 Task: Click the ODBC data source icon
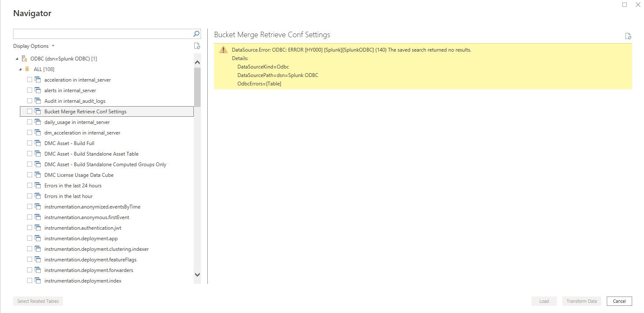(x=24, y=58)
